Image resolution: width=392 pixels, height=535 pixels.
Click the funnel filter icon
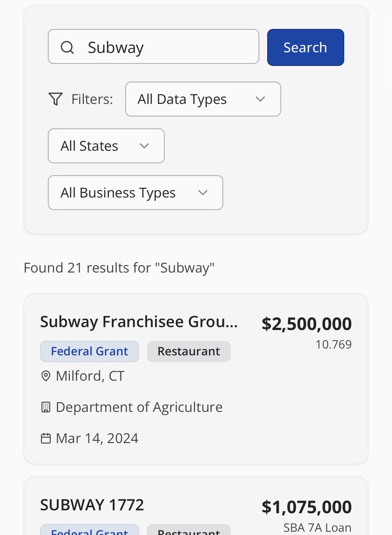[55, 99]
